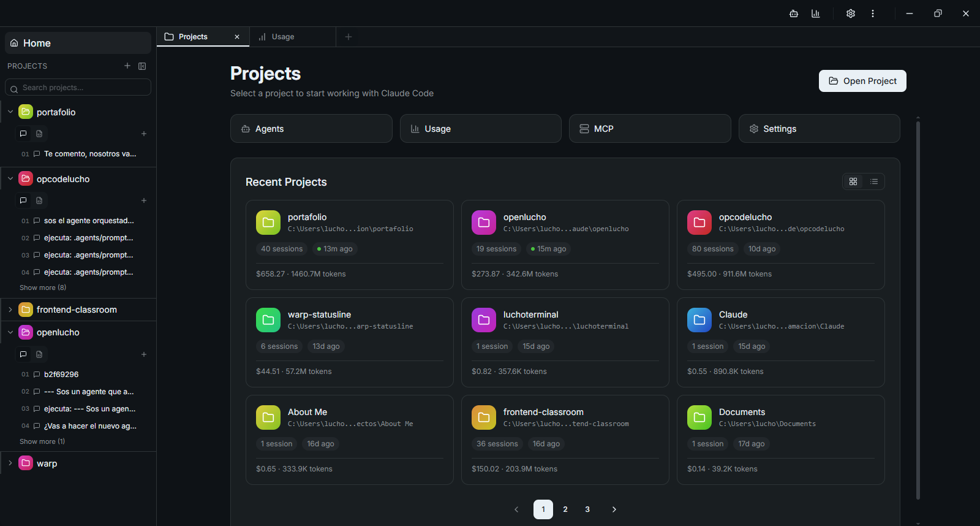Viewport: 980px width, 526px height.
Task: Collapse the sidebar panel icon
Action: coord(142,66)
